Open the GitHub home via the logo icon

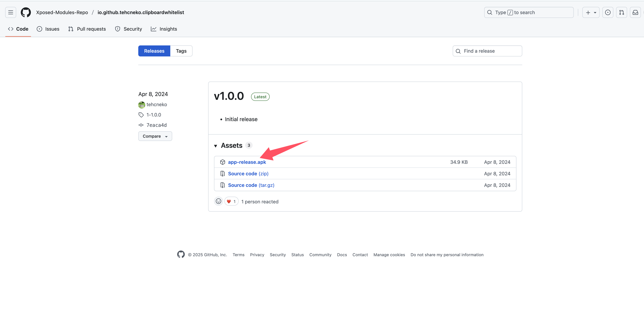(x=26, y=12)
